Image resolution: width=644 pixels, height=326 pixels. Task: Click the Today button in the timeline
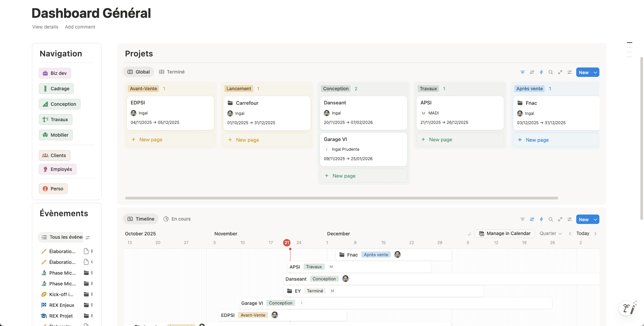tap(583, 233)
